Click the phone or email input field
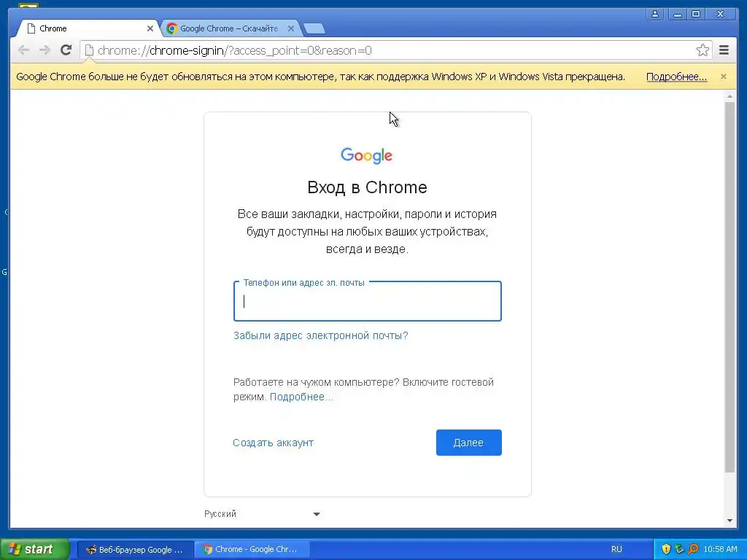This screenshot has height=560, width=747. coord(368,301)
